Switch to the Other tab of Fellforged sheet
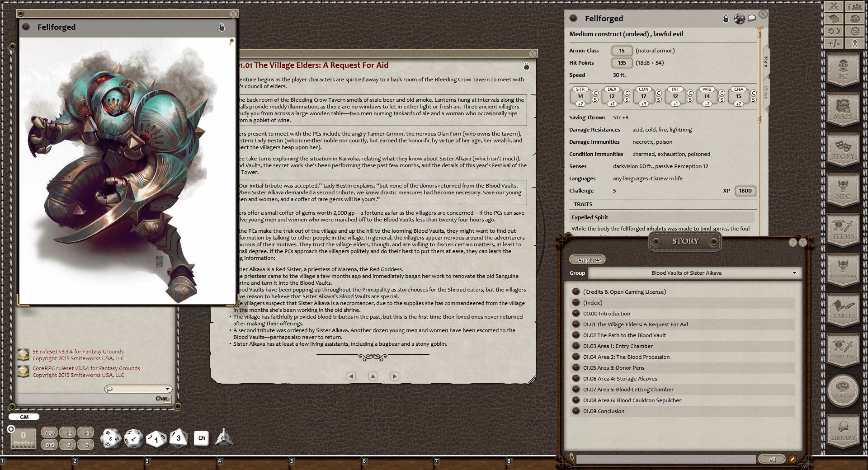This screenshot has height=470, width=868. tap(765, 92)
